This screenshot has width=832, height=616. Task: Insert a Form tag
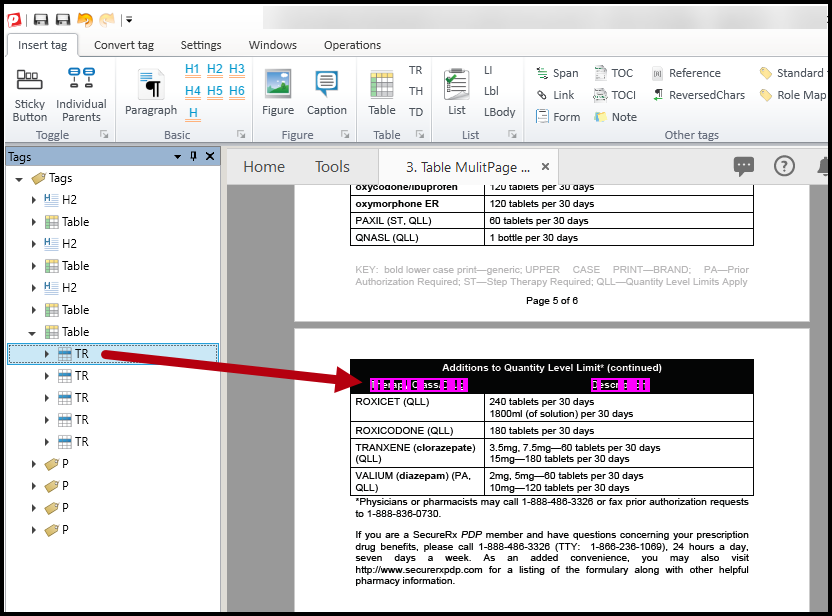558,117
